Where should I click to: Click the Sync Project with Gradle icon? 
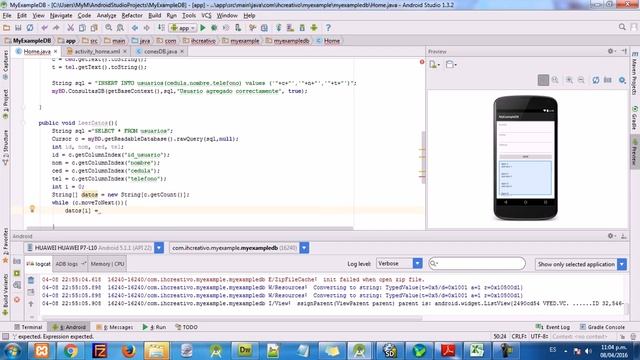tap(279, 28)
